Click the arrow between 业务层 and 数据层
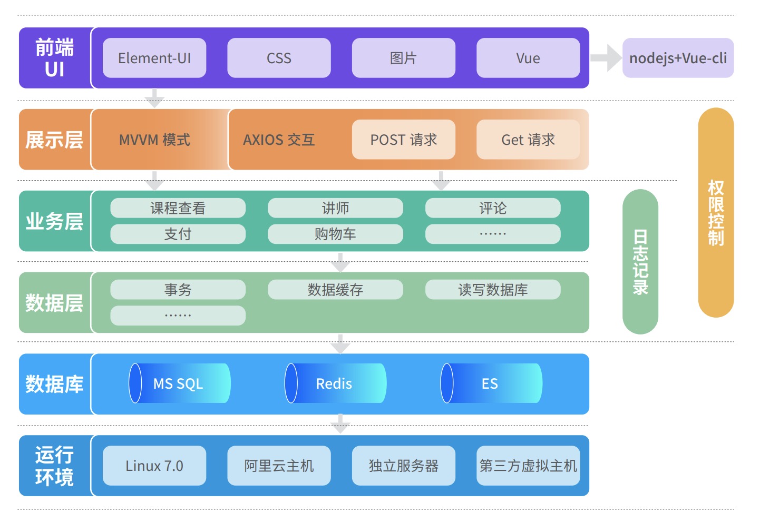 tap(340, 262)
